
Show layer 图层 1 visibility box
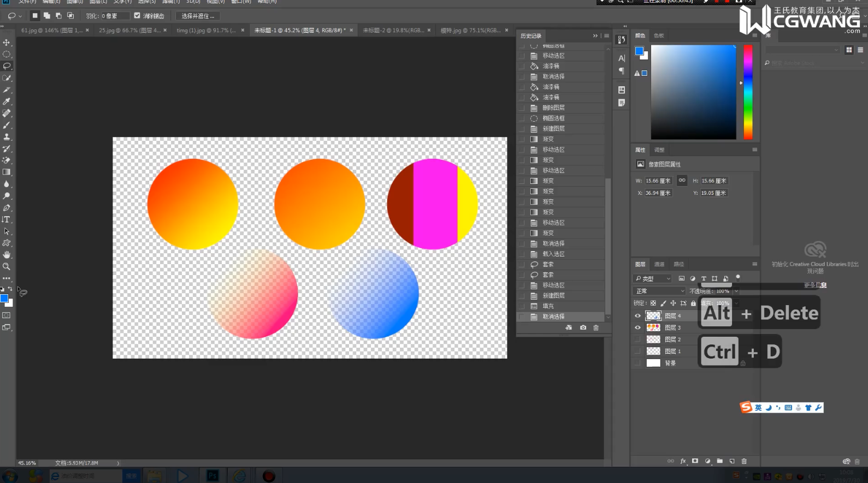(637, 351)
